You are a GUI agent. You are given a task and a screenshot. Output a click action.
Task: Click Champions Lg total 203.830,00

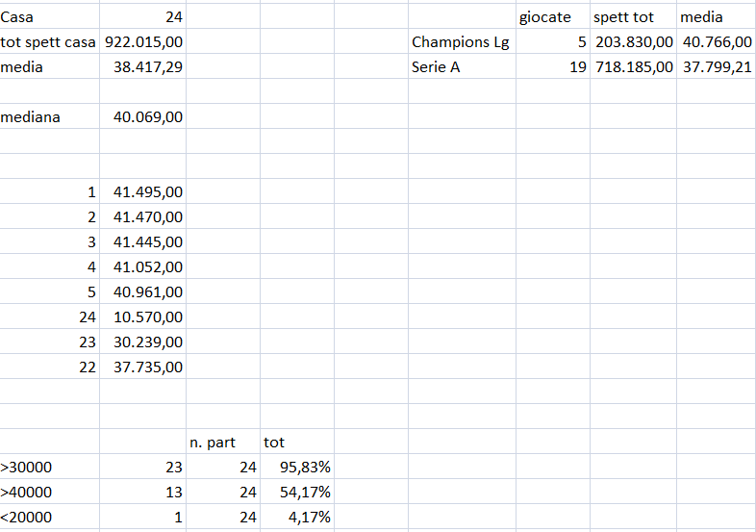click(634, 42)
